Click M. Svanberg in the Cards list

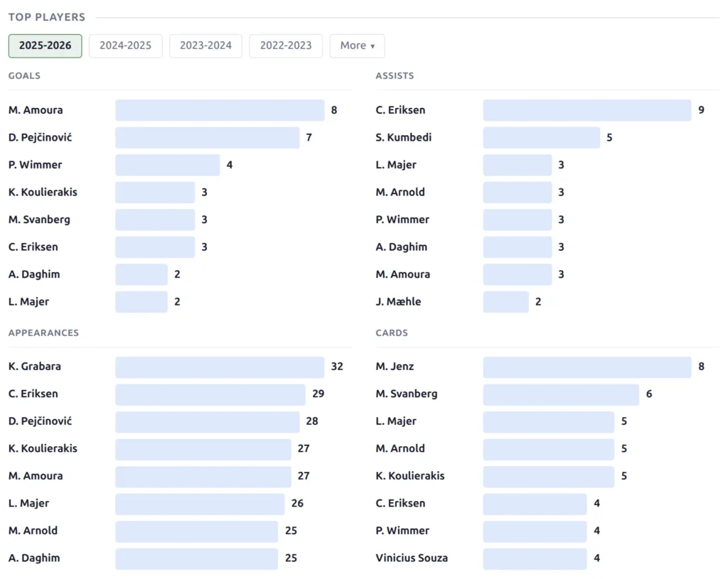click(407, 394)
